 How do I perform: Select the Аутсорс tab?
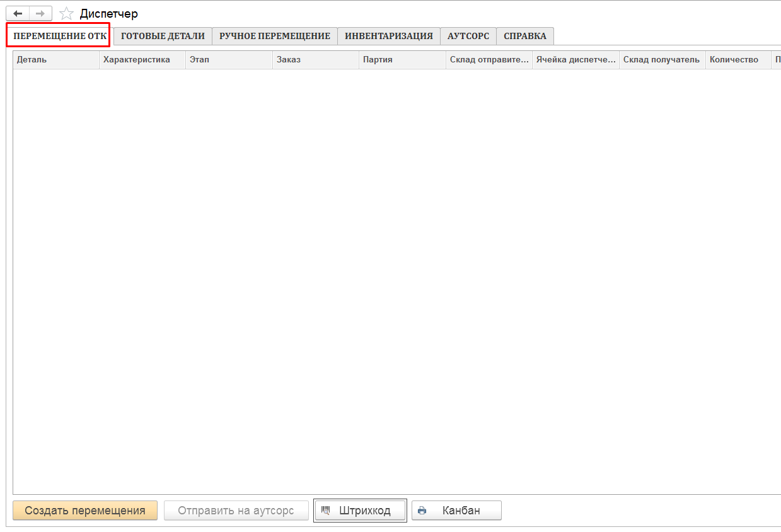(468, 36)
